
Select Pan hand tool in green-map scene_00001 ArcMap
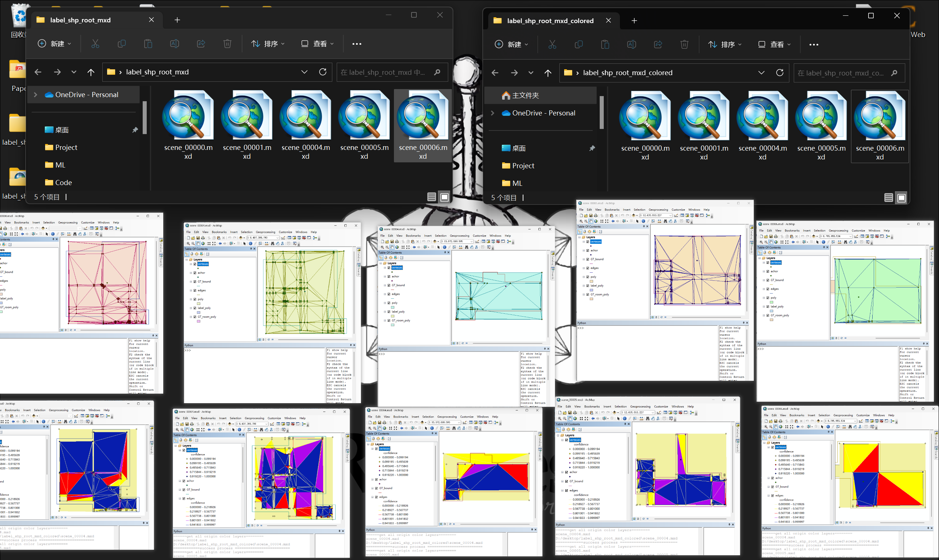click(x=198, y=244)
